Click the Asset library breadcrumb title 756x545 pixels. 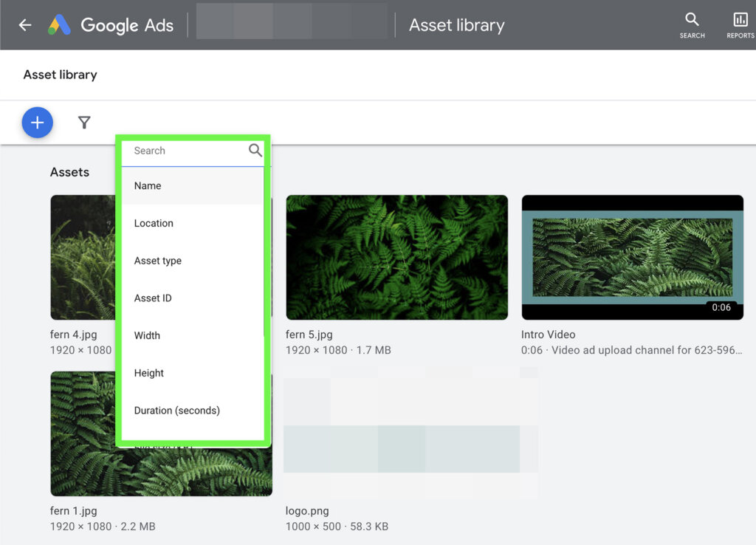60,74
